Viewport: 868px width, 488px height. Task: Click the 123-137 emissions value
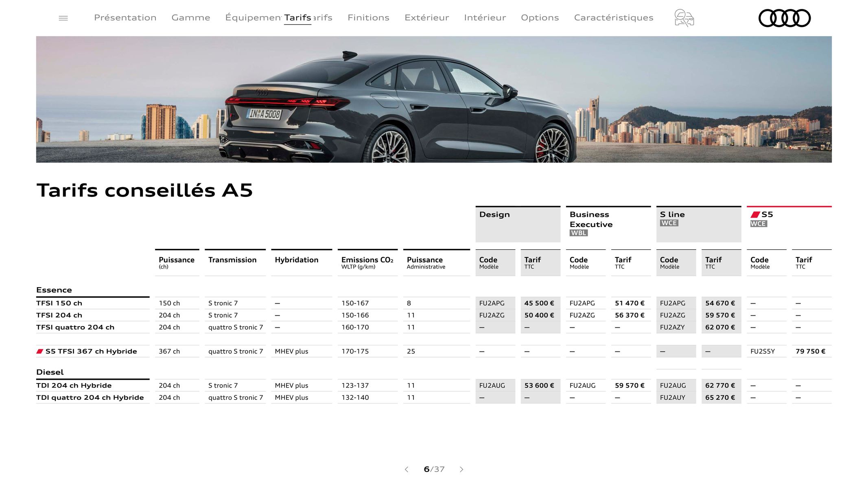tap(355, 386)
